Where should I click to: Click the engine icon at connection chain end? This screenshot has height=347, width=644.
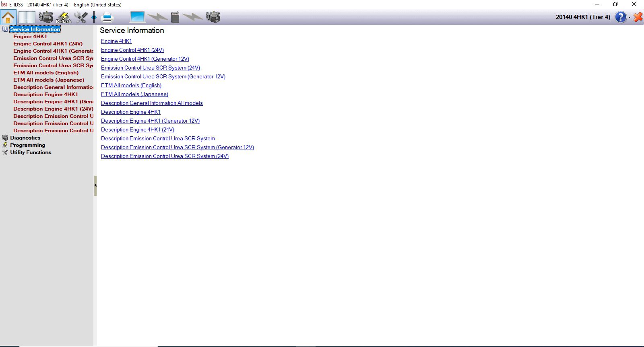pos(213,17)
